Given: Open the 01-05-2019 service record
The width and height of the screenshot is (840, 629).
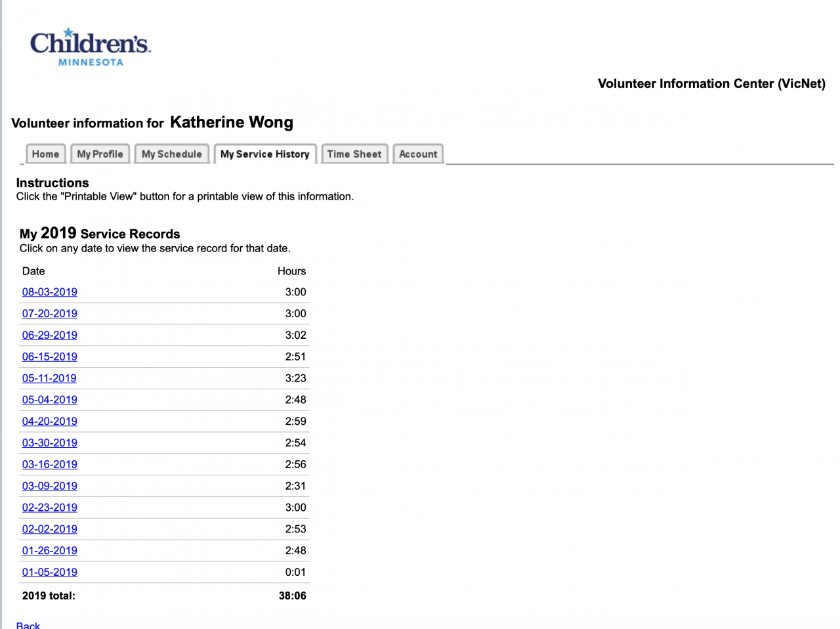Looking at the screenshot, I should point(50,573).
